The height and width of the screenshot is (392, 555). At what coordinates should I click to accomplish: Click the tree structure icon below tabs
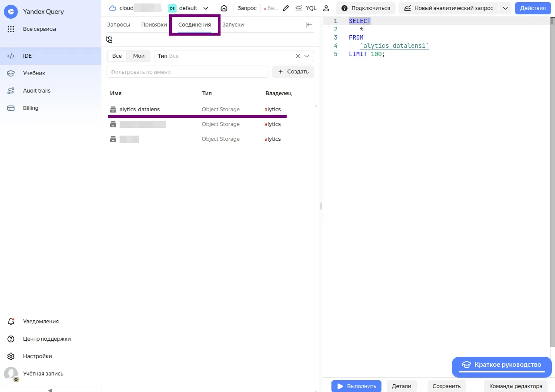[x=110, y=40]
